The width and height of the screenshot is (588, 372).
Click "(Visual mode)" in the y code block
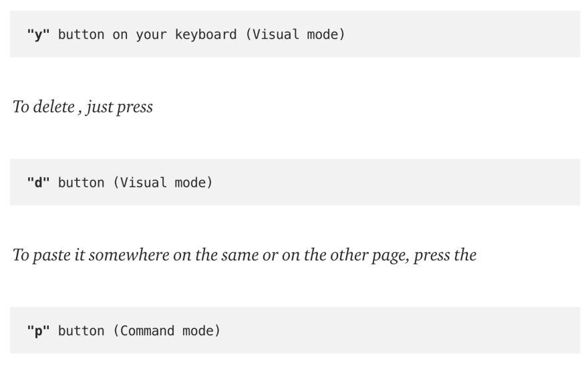tap(295, 35)
